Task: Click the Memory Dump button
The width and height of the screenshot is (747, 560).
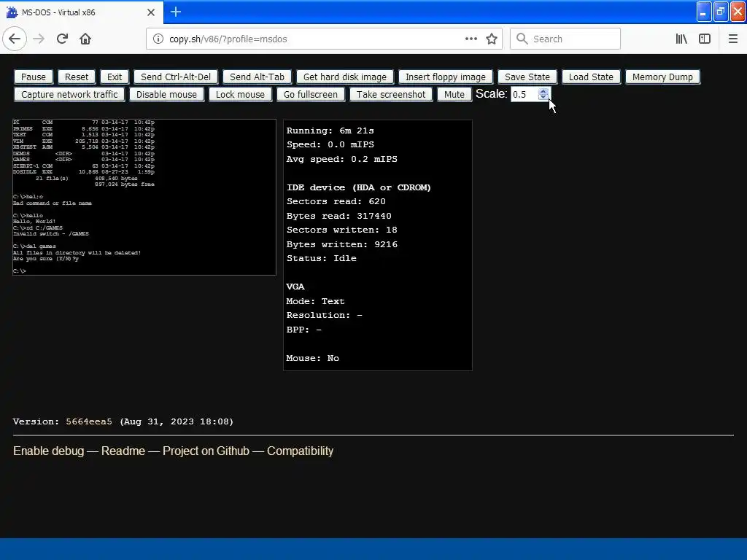Action: click(x=662, y=77)
